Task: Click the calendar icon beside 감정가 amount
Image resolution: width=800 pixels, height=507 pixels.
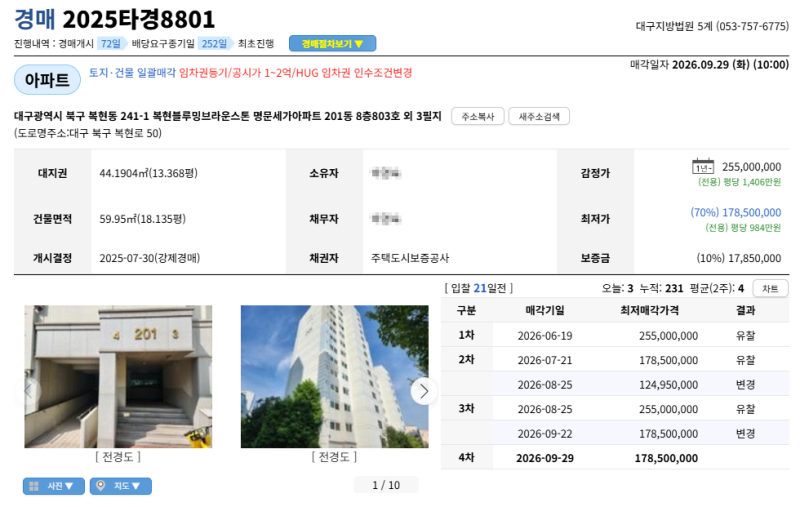Action: point(703,166)
